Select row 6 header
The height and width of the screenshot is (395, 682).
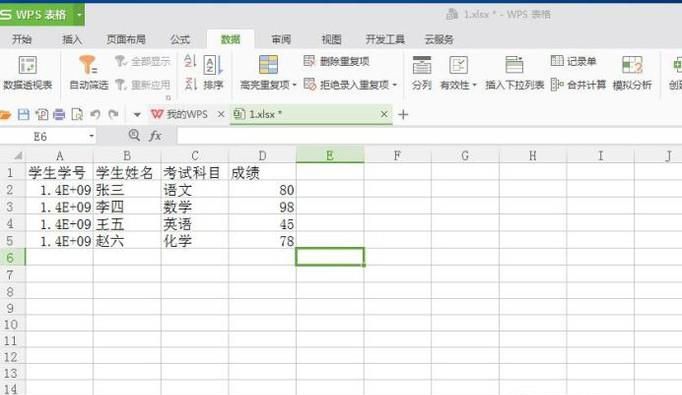click(x=12, y=258)
